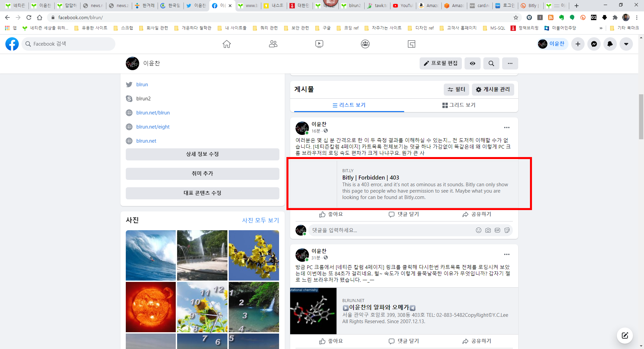
Task: Open the red sun photo
Action: pos(151,307)
